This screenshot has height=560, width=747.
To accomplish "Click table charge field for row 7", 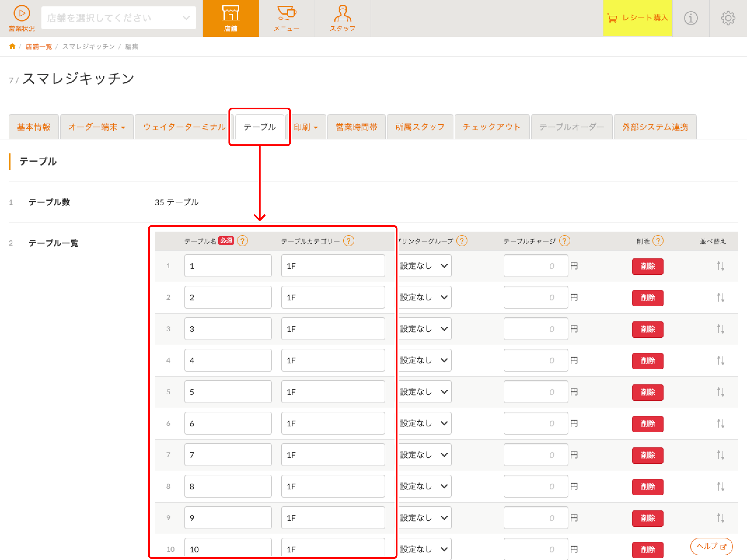I will pos(536,455).
